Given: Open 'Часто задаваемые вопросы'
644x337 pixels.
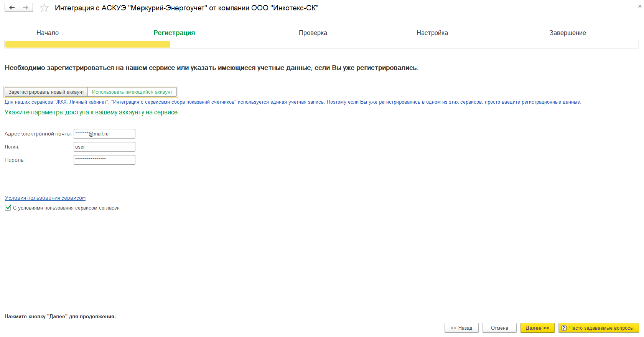Looking at the screenshot, I should (599, 328).
